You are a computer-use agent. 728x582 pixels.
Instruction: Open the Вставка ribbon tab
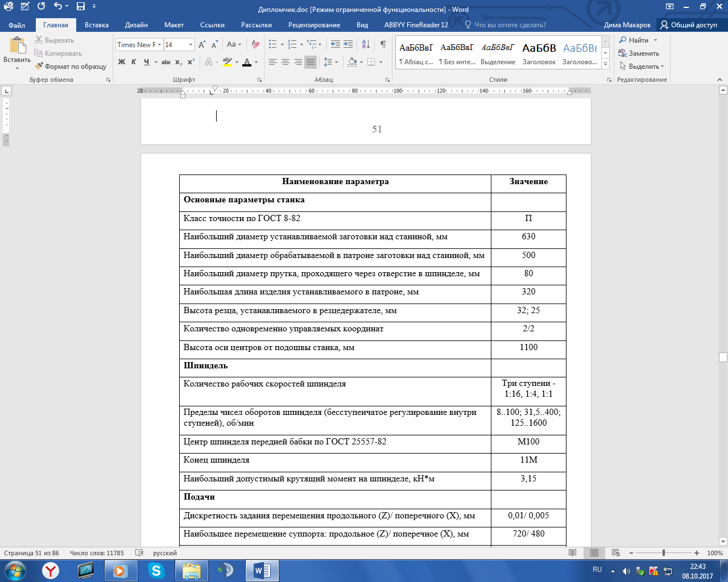coord(97,25)
